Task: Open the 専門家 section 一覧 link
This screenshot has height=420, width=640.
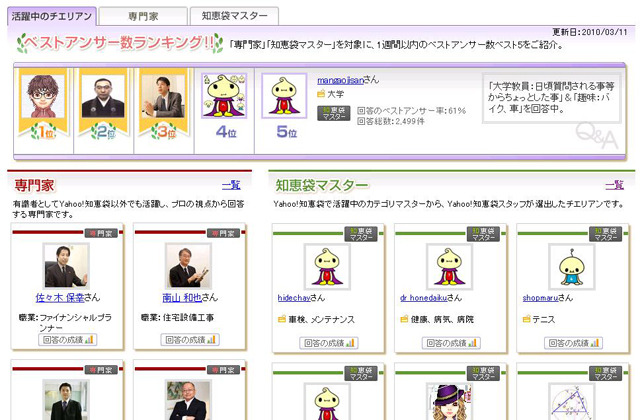Action: [x=231, y=185]
